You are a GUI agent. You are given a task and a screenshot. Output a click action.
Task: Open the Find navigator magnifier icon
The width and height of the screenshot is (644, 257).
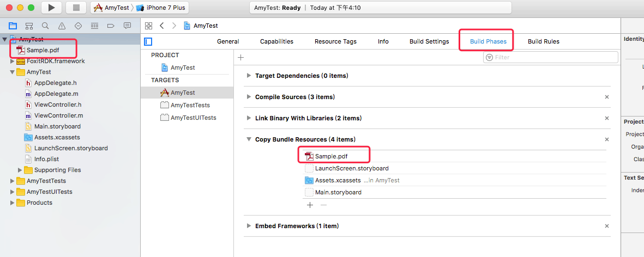[x=45, y=26]
